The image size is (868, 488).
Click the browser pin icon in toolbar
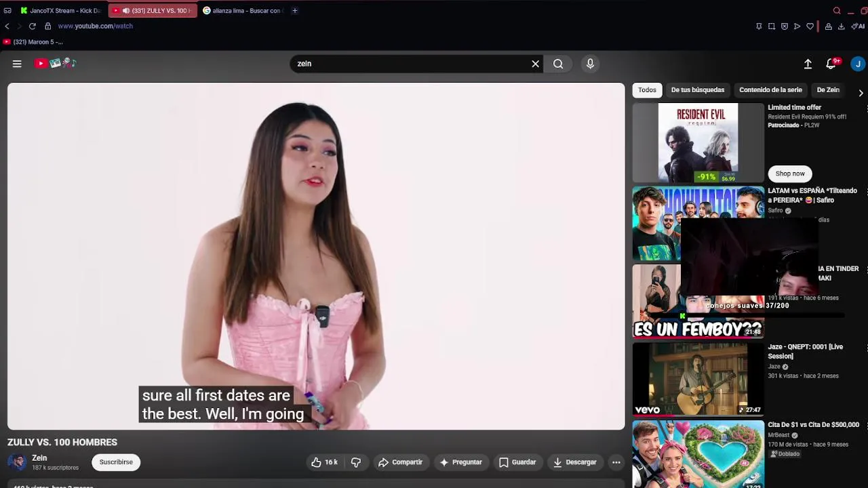tap(759, 26)
